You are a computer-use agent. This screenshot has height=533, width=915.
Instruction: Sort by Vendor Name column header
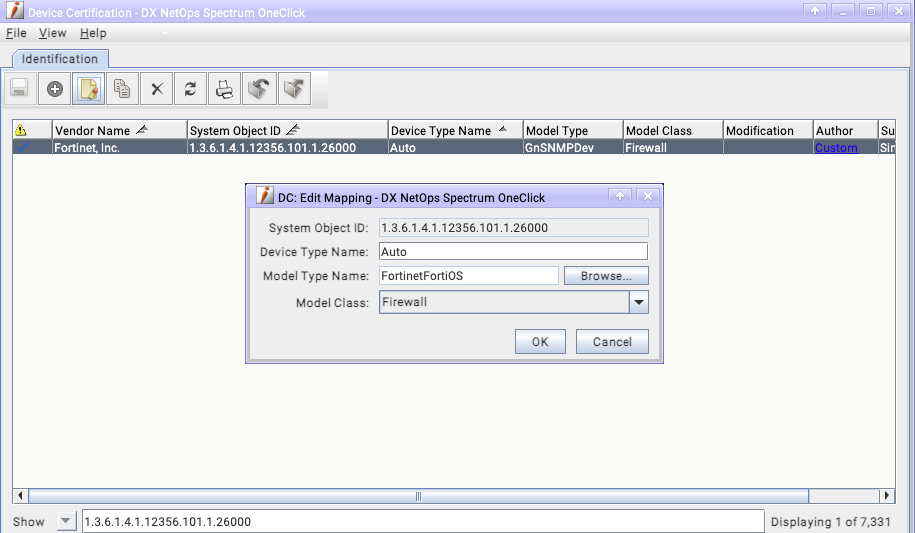[120, 130]
